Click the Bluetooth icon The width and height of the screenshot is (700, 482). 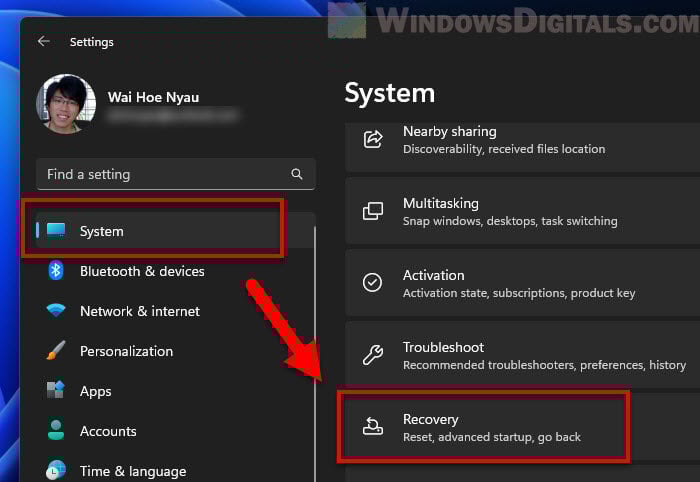coord(56,270)
